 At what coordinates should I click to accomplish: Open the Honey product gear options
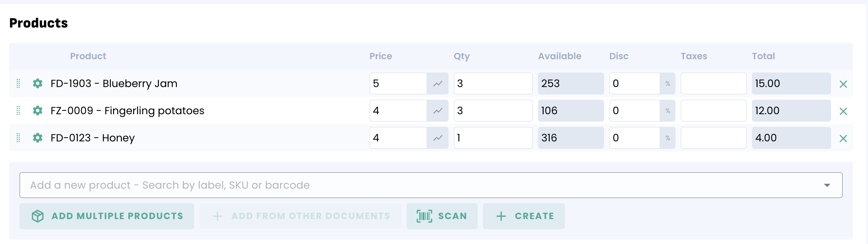pos(37,138)
